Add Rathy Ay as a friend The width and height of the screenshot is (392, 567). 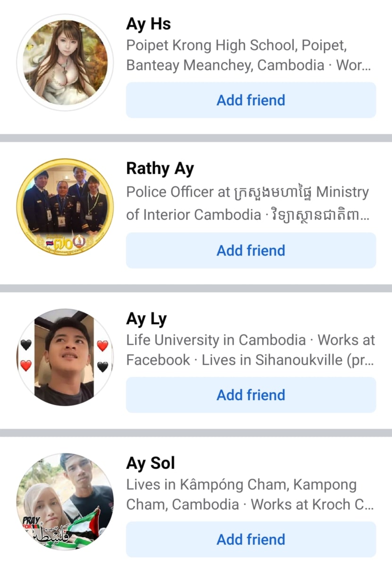pos(251,250)
